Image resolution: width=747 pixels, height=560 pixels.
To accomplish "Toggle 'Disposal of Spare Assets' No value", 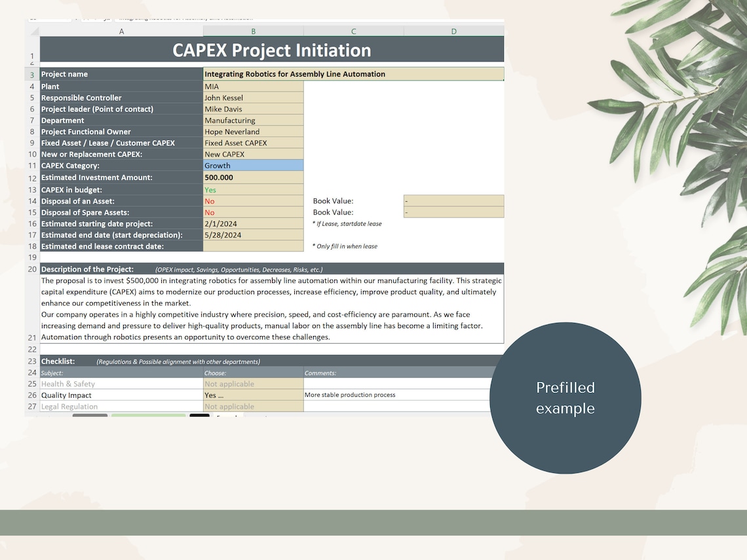I will 253,212.
